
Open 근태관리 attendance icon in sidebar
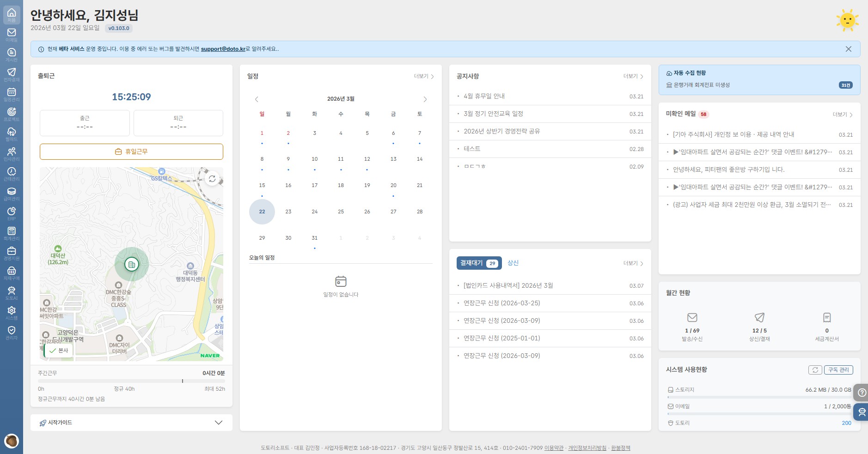(12, 174)
